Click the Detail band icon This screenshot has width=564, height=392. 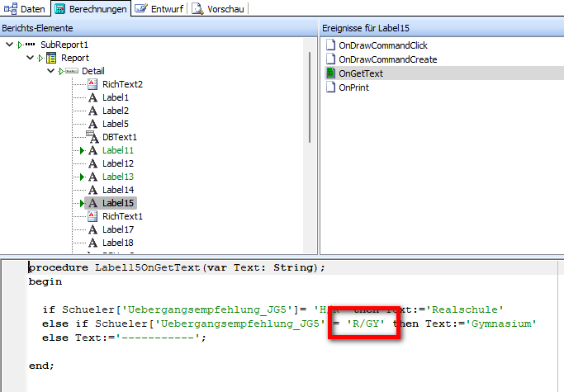tap(72, 71)
